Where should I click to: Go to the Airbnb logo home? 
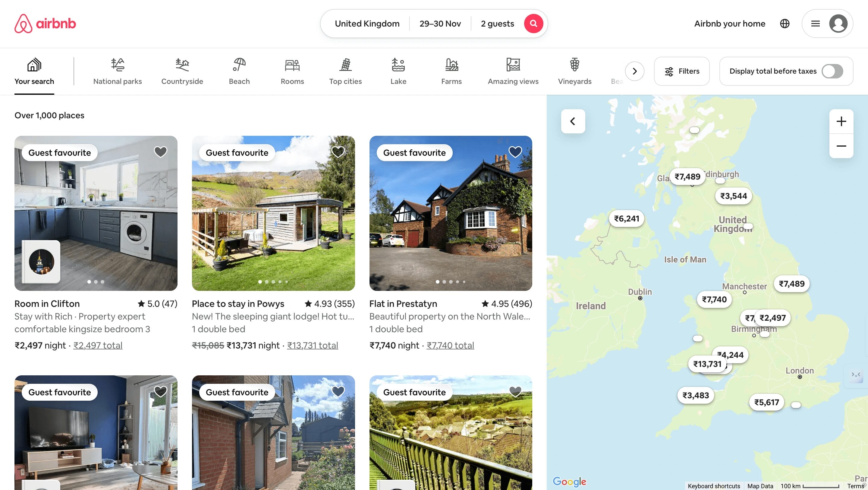[45, 24]
